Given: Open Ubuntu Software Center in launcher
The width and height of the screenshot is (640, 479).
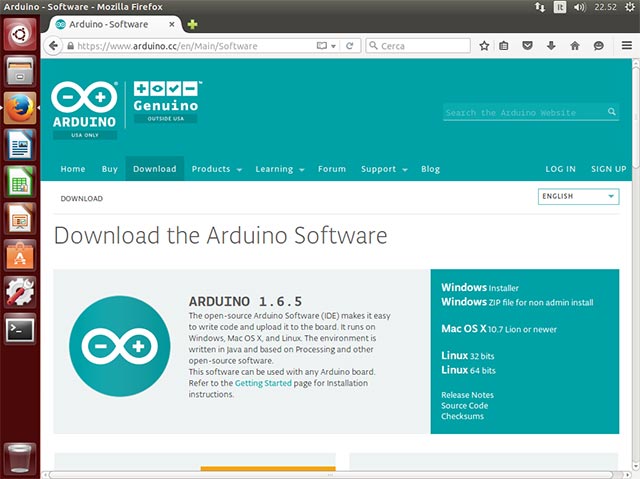Looking at the screenshot, I should [x=20, y=255].
